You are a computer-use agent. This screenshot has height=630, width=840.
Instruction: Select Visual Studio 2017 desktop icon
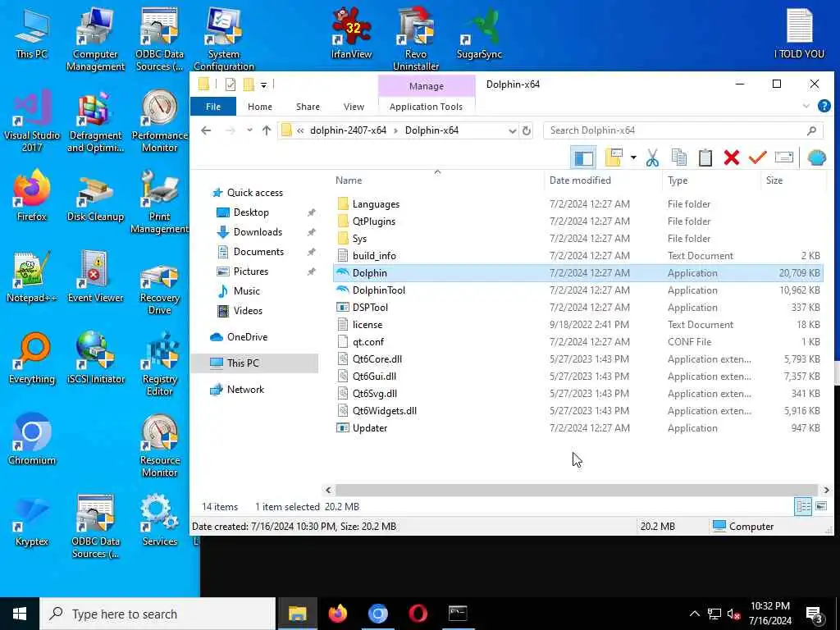click(32, 121)
